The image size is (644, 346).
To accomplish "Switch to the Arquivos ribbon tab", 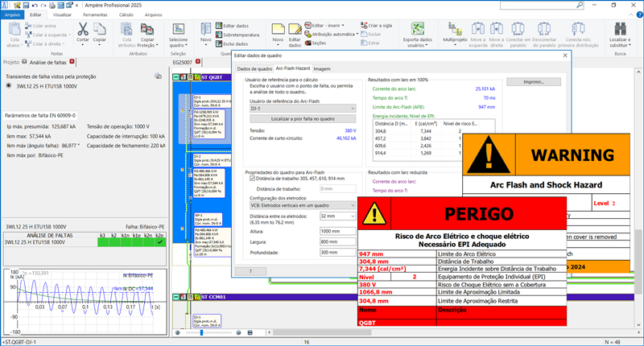I will click(153, 14).
